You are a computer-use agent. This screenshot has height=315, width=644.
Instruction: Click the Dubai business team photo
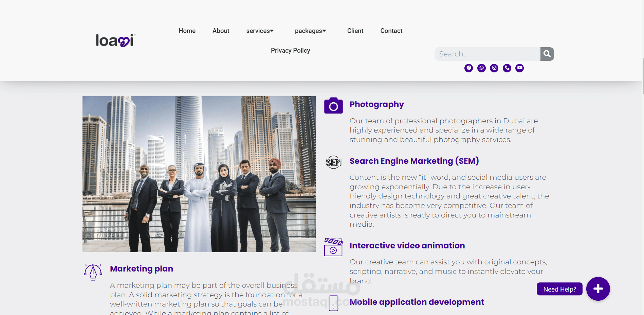[x=199, y=174]
